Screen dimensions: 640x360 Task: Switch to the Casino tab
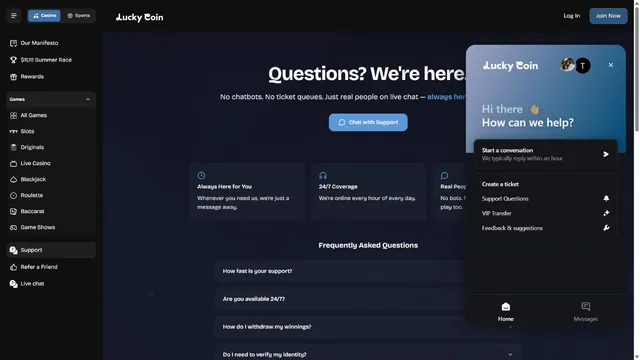click(x=44, y=16)
